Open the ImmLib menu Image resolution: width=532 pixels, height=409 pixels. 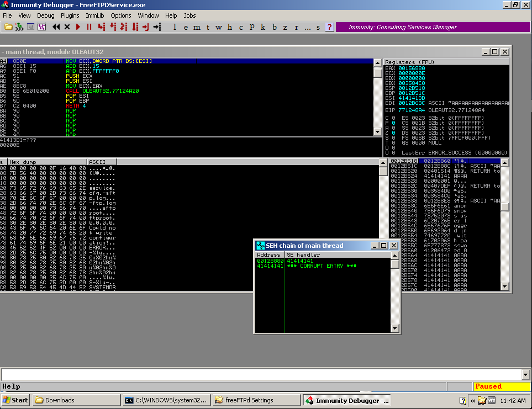coord(95,15)
